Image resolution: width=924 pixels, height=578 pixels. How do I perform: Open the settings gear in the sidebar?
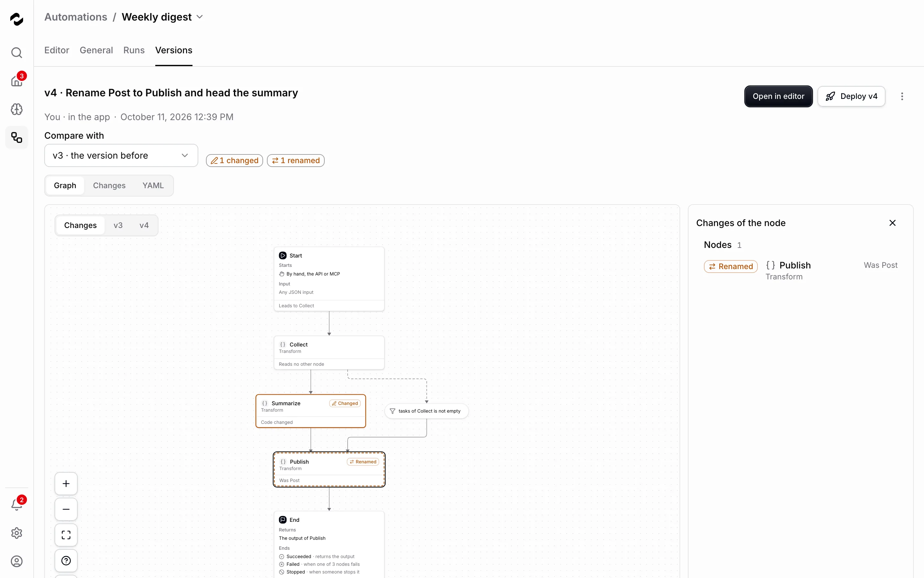[16, 533]
